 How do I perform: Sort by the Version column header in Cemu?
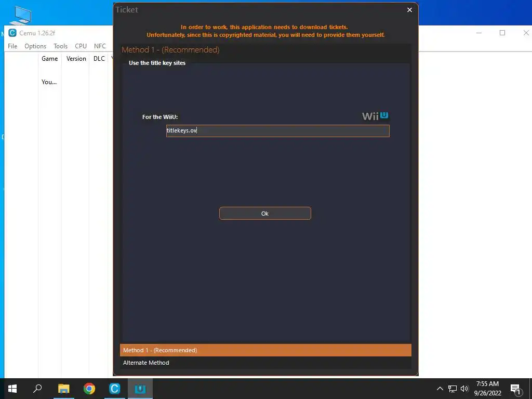coord(76,59)
